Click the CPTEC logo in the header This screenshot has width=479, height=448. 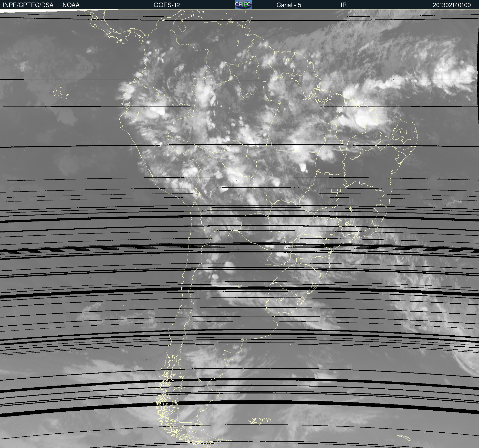tap(243, 5)
